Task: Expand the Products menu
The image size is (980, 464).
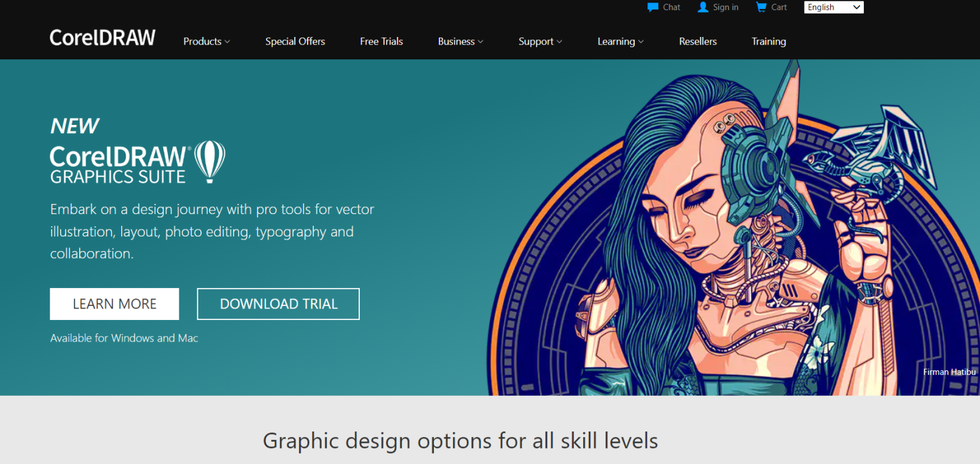Action: (206, 41)
